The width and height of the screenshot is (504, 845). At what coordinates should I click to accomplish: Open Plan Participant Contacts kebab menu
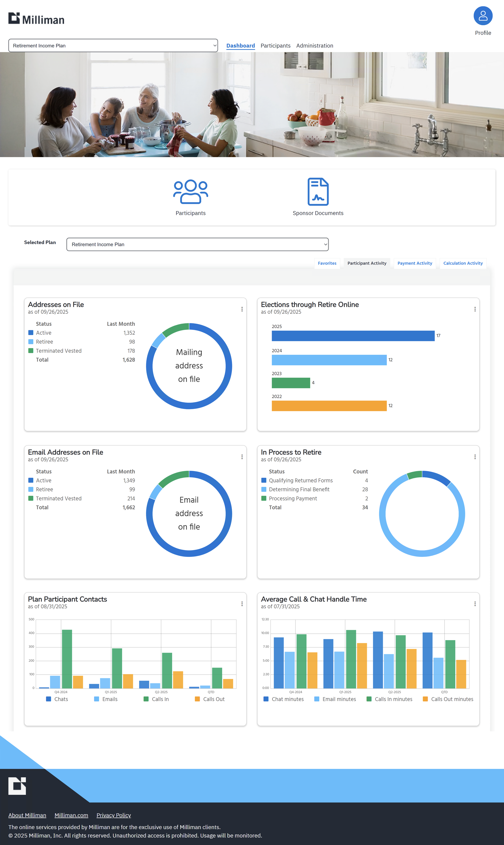242,604
